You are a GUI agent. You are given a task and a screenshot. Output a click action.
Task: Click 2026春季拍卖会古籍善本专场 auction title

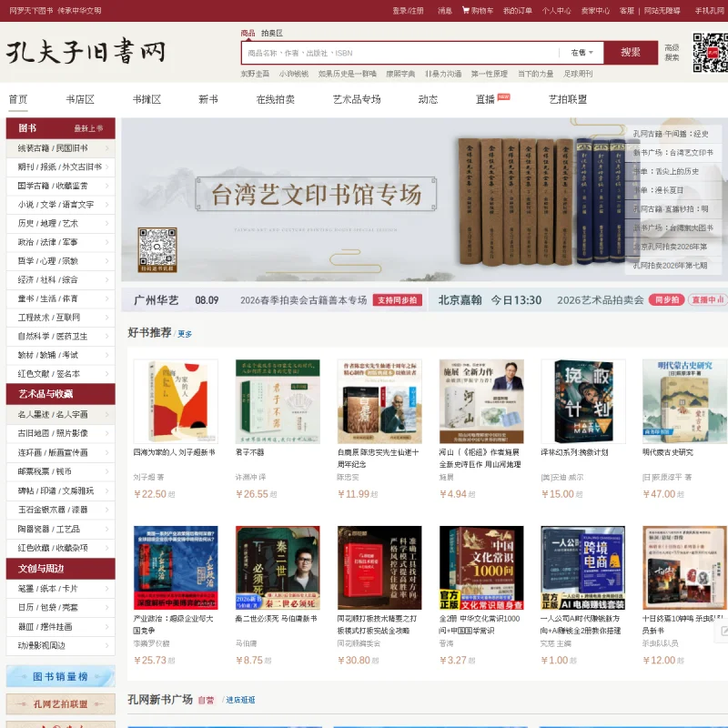pos(304,300)
